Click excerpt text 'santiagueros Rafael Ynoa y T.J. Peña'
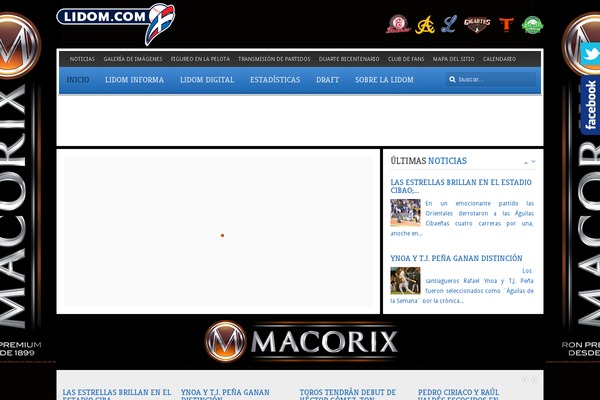600x400 pixels. click(x=479, y=281)
